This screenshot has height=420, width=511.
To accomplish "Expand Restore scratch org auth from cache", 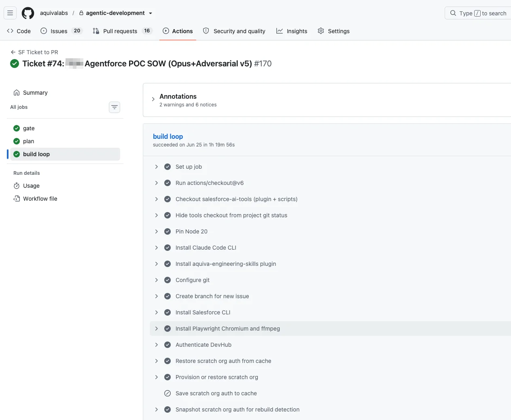I will [157, 361].
